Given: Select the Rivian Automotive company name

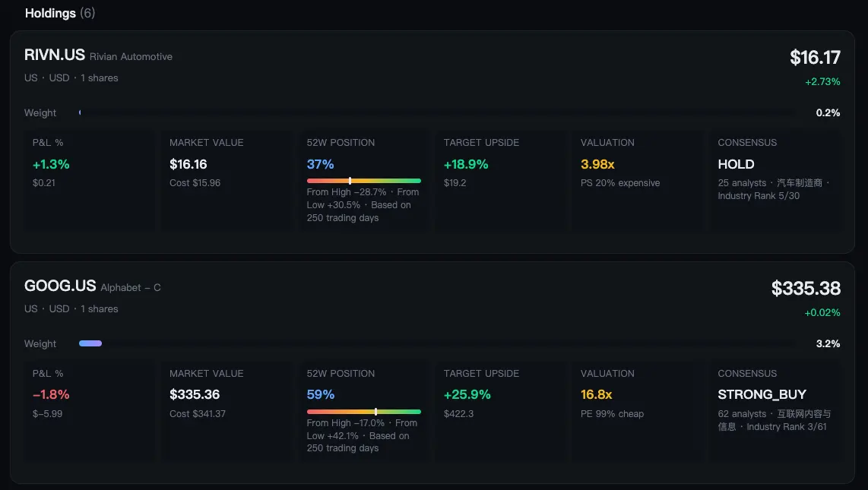Looking at the screenshot, I should 131,56.
